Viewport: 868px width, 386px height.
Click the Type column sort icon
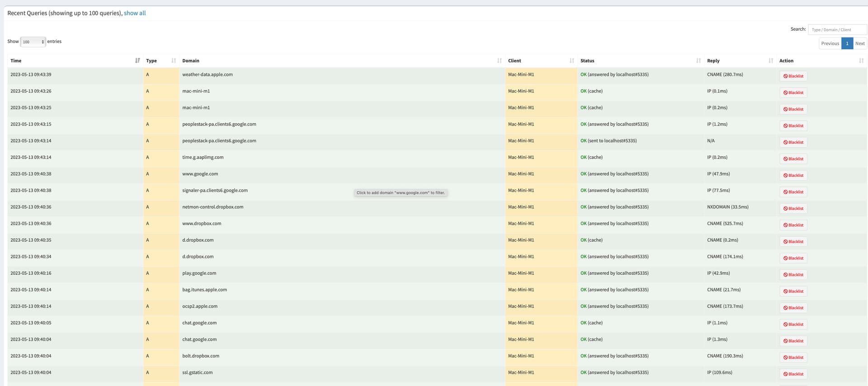tap(174, 61)
